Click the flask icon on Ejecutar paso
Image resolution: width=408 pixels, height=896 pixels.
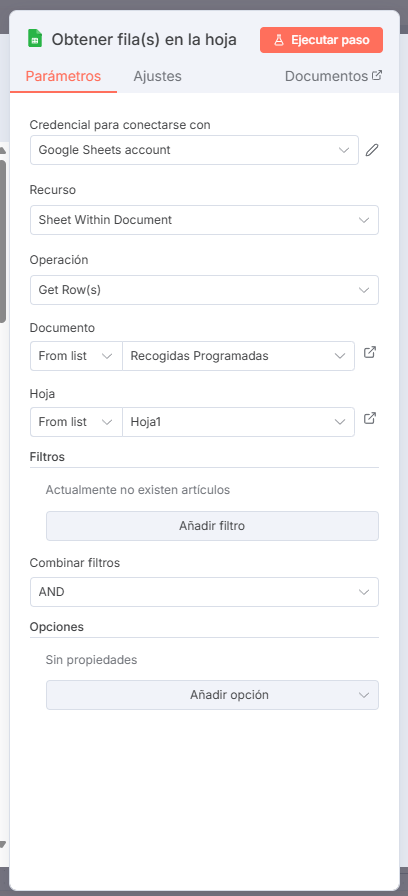click(x=279, y=41)
